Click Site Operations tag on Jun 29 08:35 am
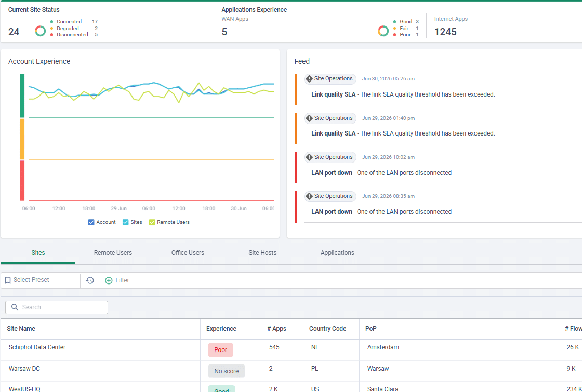The height and width of the screenshot is (392, 582). click(x=330, y=196)
